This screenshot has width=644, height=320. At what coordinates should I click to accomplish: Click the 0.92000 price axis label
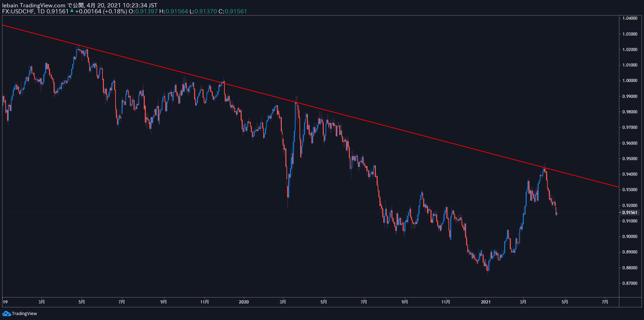[630, 206]
